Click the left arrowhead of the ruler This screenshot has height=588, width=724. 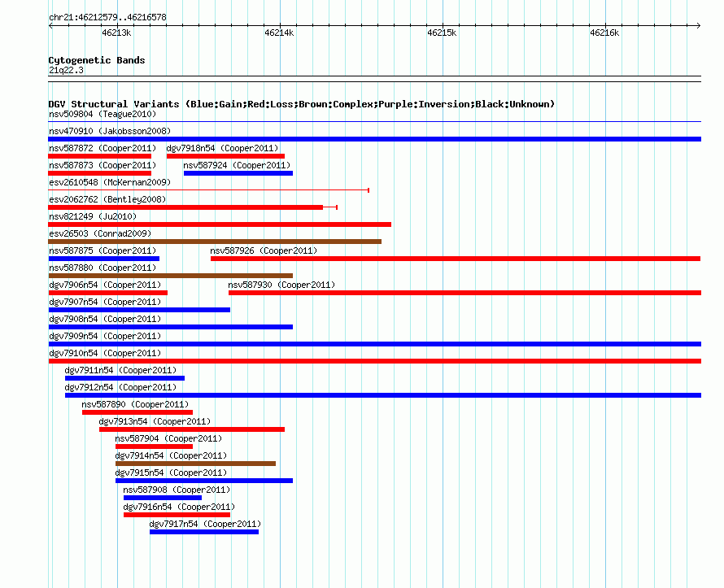[x=50, y=25]
